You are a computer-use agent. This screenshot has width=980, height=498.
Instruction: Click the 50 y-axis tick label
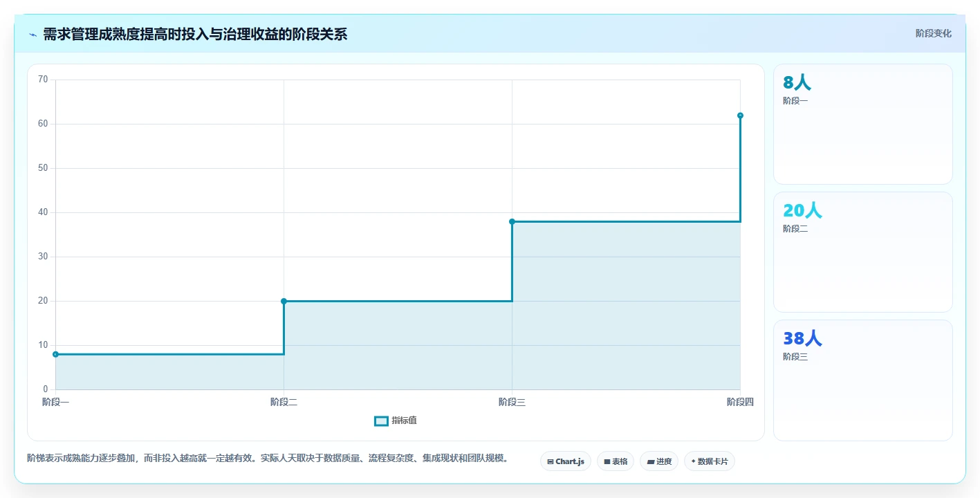(x=43, y=168)
